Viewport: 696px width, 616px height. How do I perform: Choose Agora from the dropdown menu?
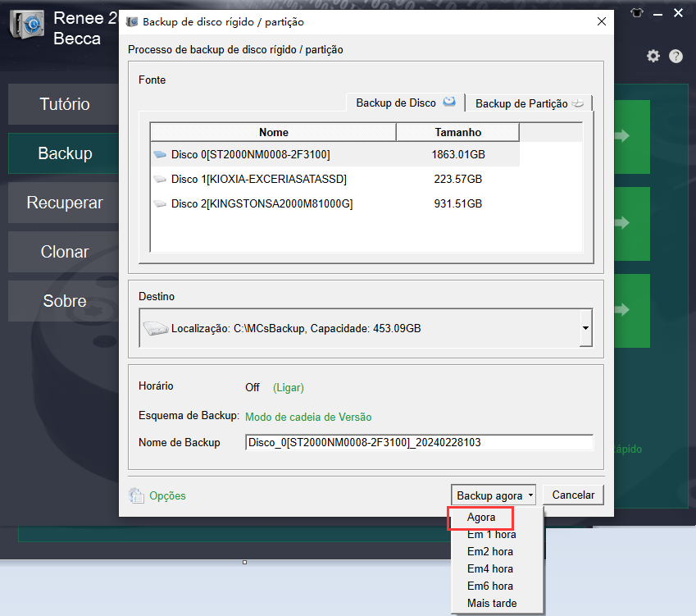point(480,518)
